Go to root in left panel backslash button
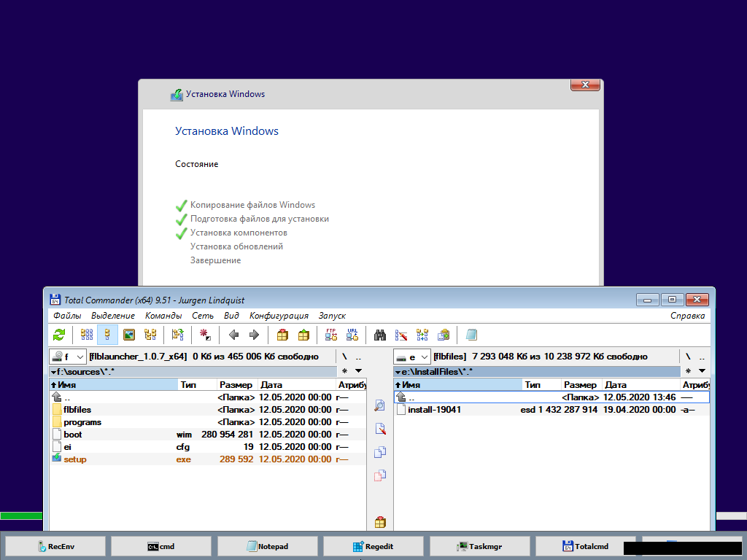Viewport: 747px width, 560px height. click(344, 357)
